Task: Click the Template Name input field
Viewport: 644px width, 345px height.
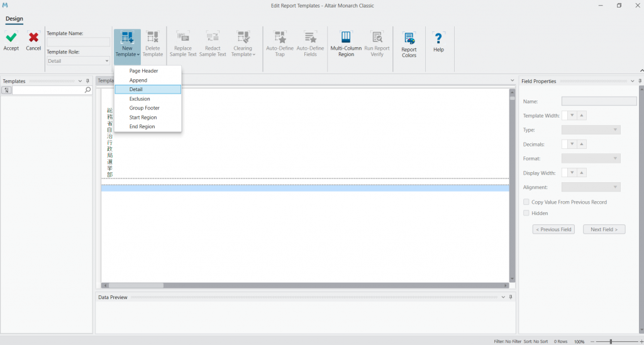Action: pos(78,42)
